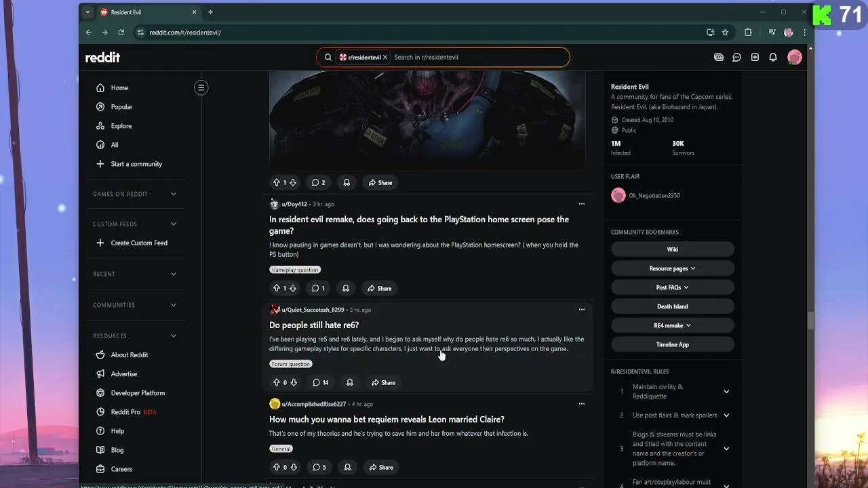Click the Reddit logo
868x488 pixels.
102,58
